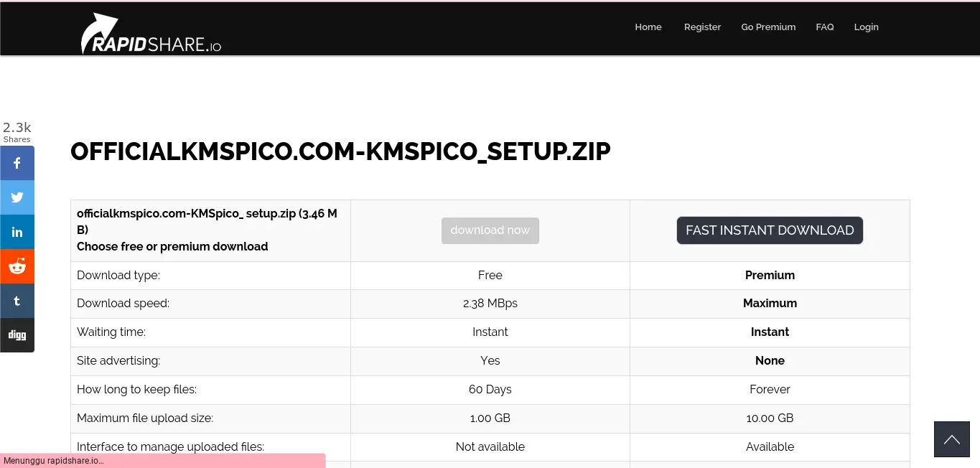
Task: Click the RapidShare.io logo
Action: [151, 34]
